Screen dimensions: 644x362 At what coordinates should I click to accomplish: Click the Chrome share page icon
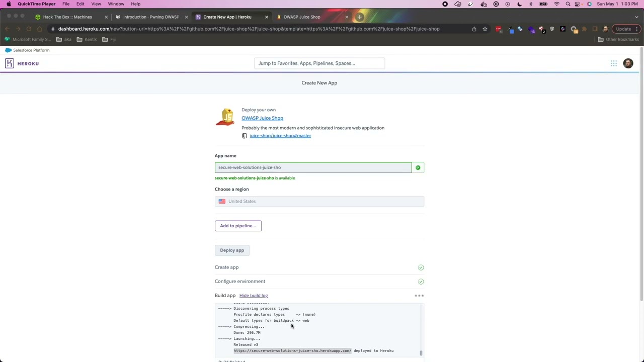coord(474,29)
